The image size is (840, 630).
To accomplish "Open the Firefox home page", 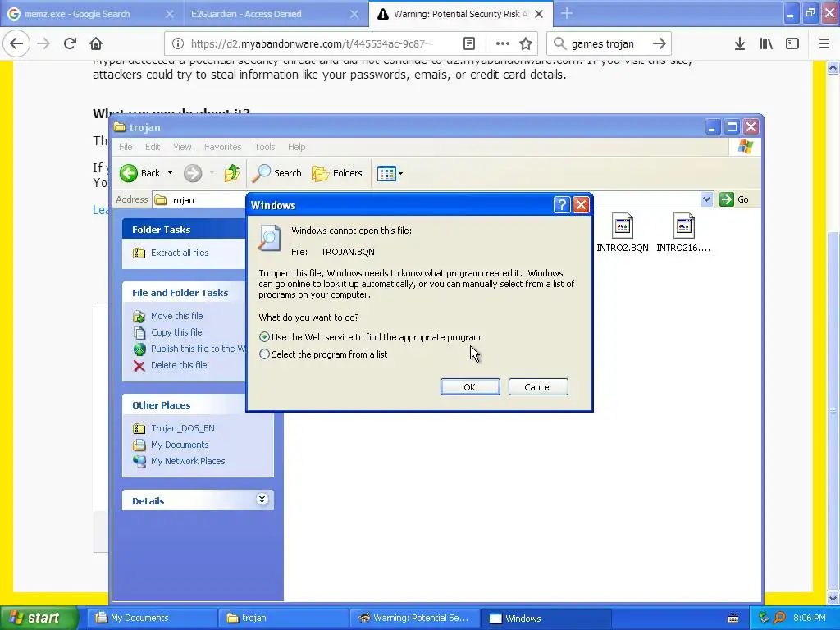I will [96, 43].
